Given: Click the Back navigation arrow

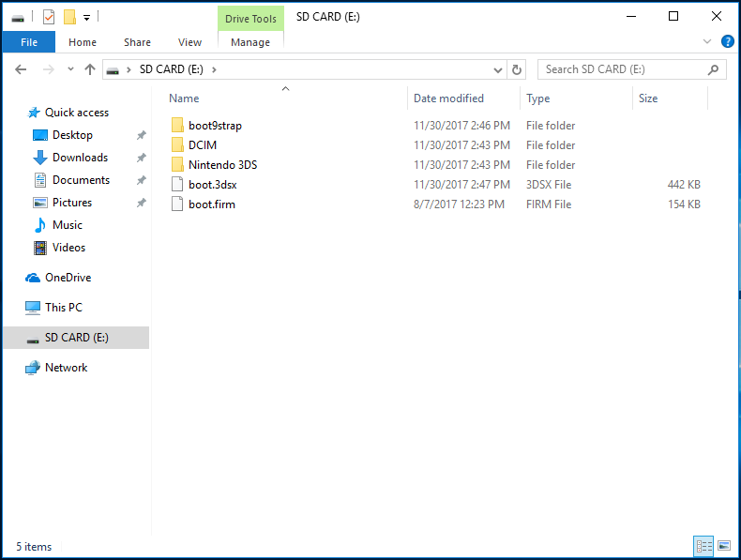Looking at the screenshot, I should tap(22, 69).
